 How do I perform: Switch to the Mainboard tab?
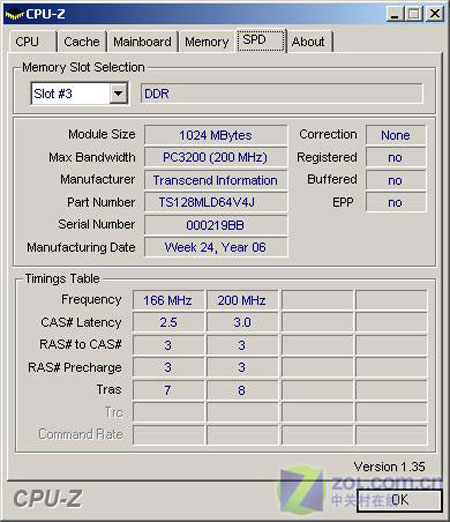click(142, 42)
